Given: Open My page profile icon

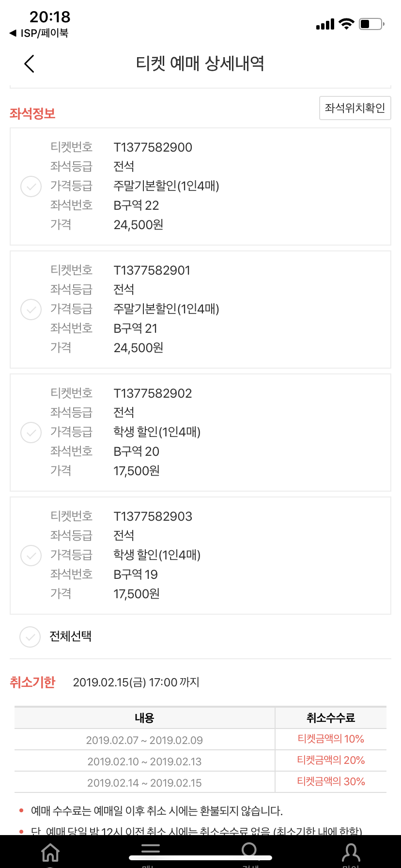Looking at the screenshot, I should 351,853.
